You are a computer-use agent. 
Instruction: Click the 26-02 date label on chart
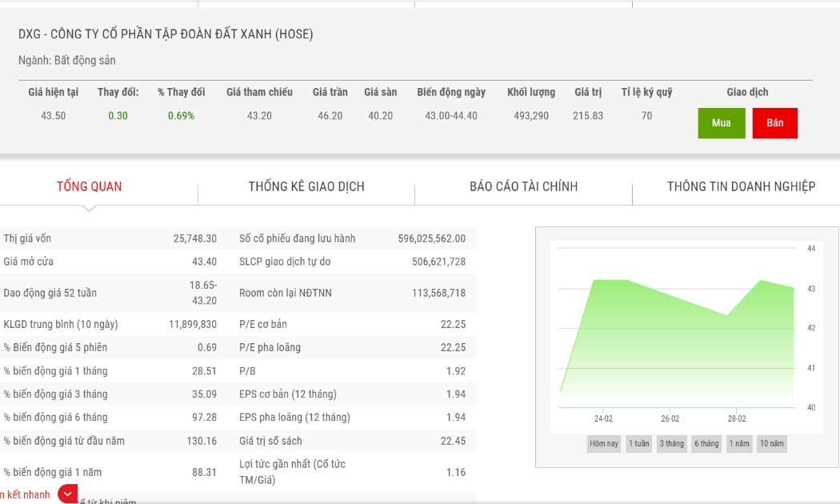[x=670, y=418]
